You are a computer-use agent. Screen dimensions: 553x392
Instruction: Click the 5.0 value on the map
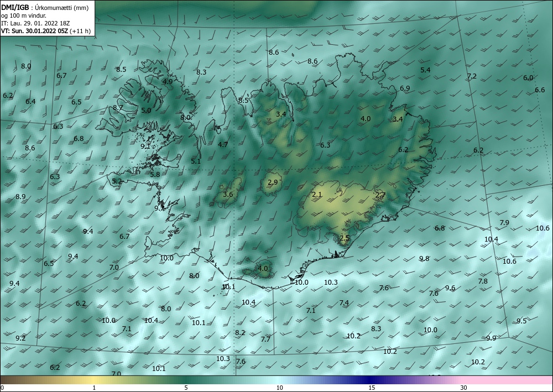pos(146,111)
